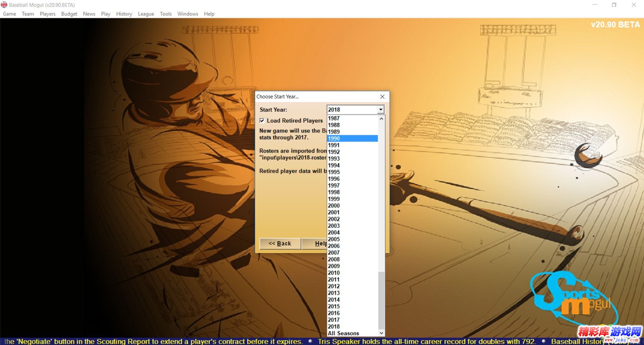Choose All Seasons in the year list
The width and height of the screenshot is (644, 345).
[x=343, y=333]
